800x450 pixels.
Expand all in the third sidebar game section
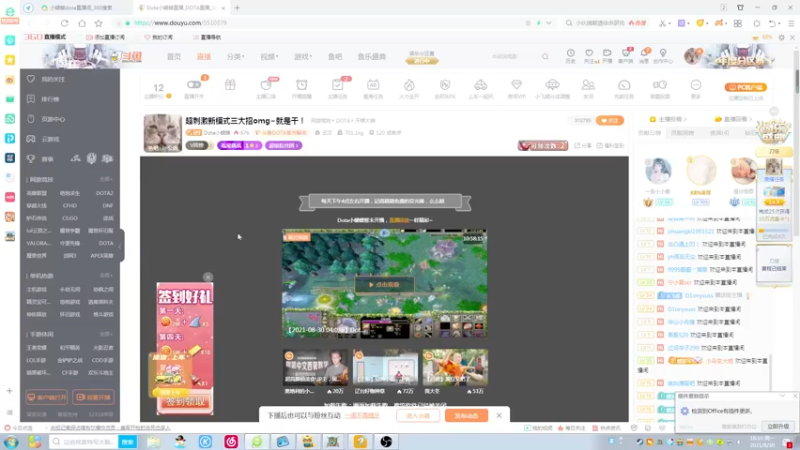click(x=106, y=334)
